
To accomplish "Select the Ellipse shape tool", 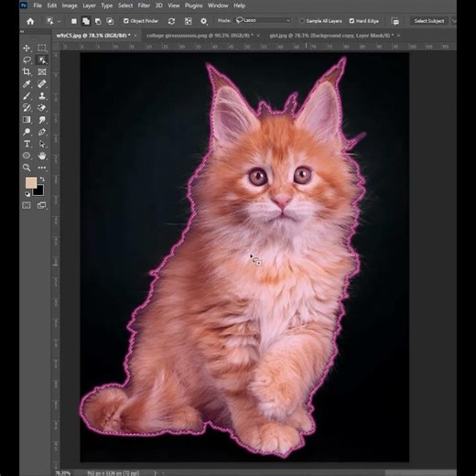I will [x=27, y=156].
